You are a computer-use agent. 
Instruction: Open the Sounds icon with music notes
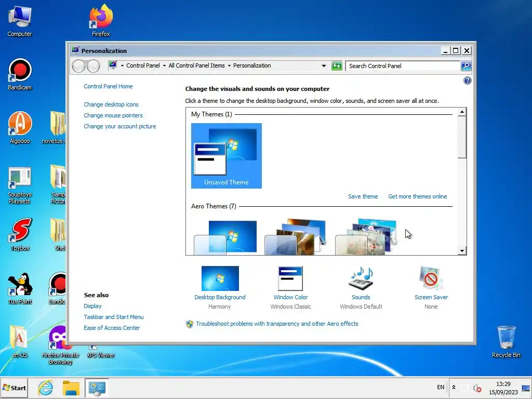[361, 278]
